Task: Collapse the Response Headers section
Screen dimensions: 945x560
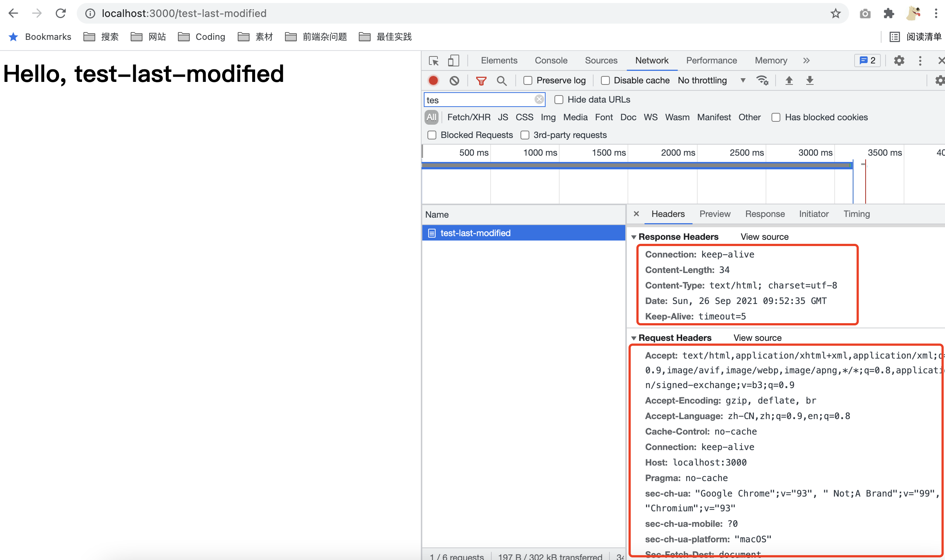Action: [x=634, y=237]
